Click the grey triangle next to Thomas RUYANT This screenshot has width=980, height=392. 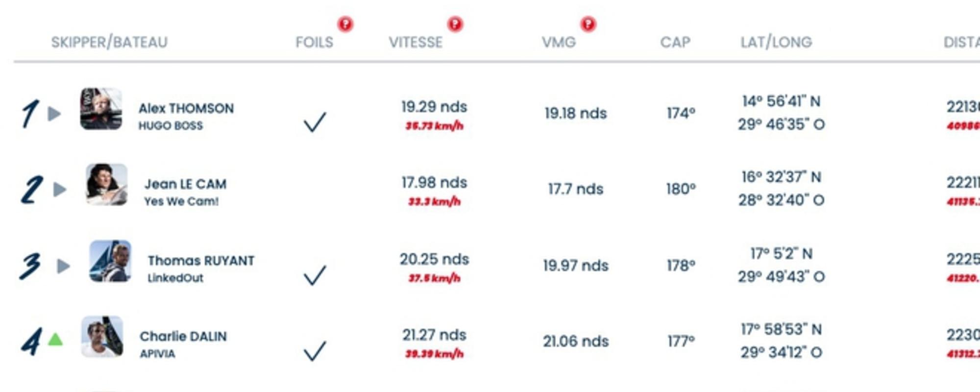pyautogui.click(x=63, y=266)
